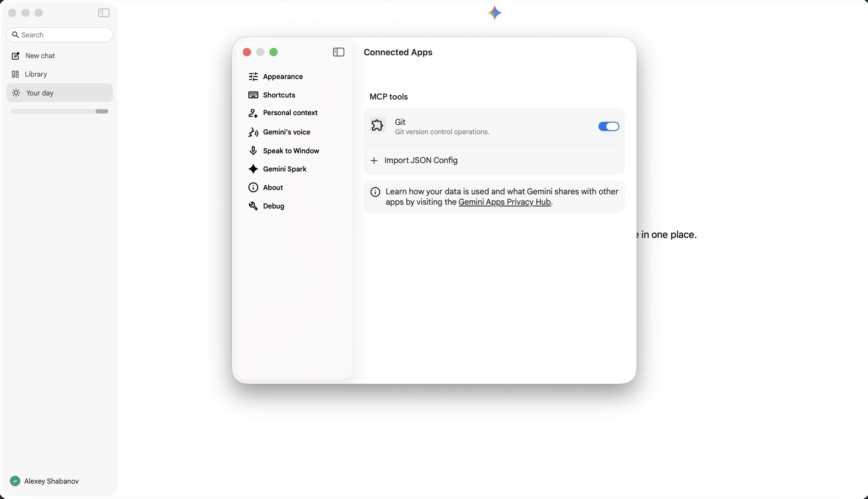Click the Gemini Spark star icon
868x499 pixels.
click(253, 169)
